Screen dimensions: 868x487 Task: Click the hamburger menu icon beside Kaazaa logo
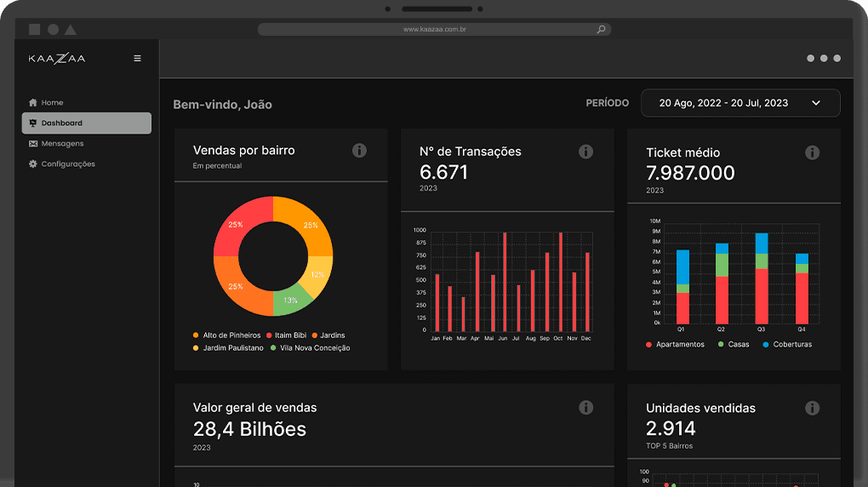tap(137, 58)
